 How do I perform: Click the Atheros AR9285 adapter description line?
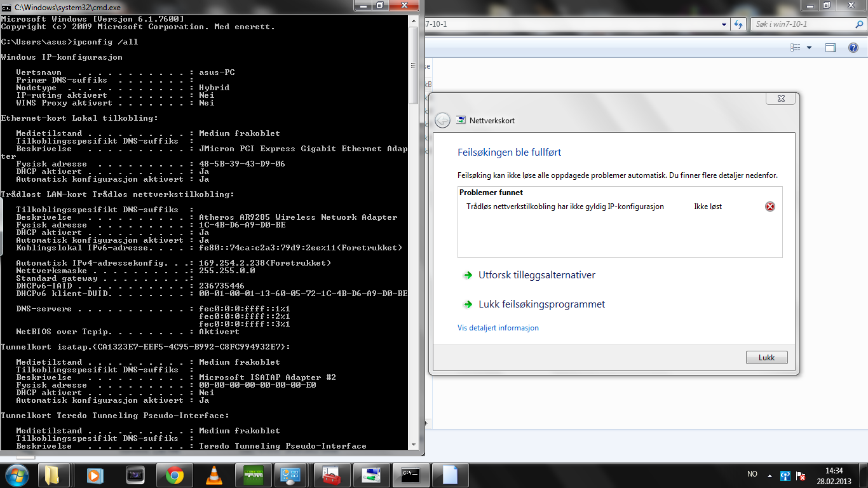coord(207,217)
